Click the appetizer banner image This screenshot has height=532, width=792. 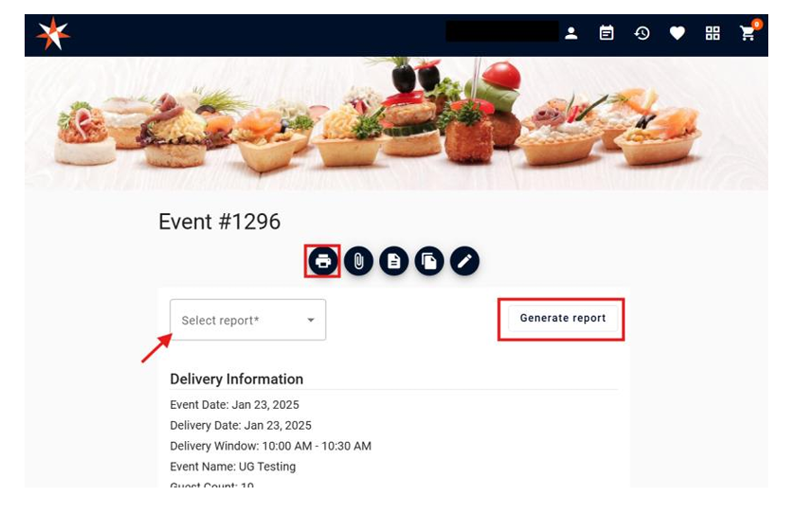click(396, 123)
